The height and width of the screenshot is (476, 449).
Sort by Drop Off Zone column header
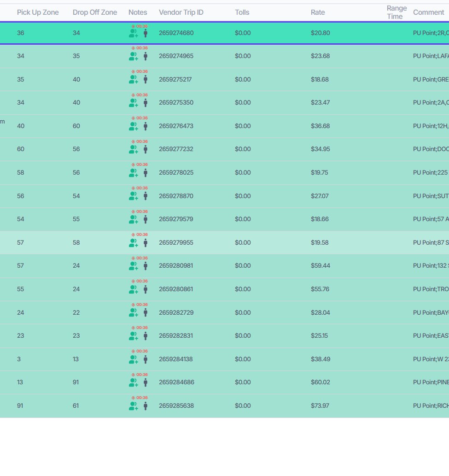(95, 12)
